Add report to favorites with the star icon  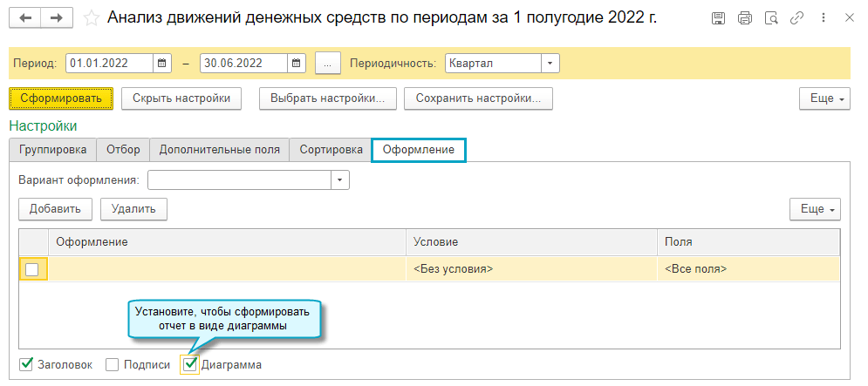click(x=91, y=17)
